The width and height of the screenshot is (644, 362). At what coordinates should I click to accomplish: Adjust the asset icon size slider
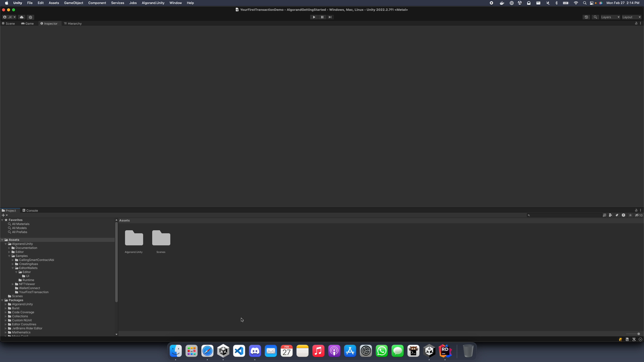[633, 334]
